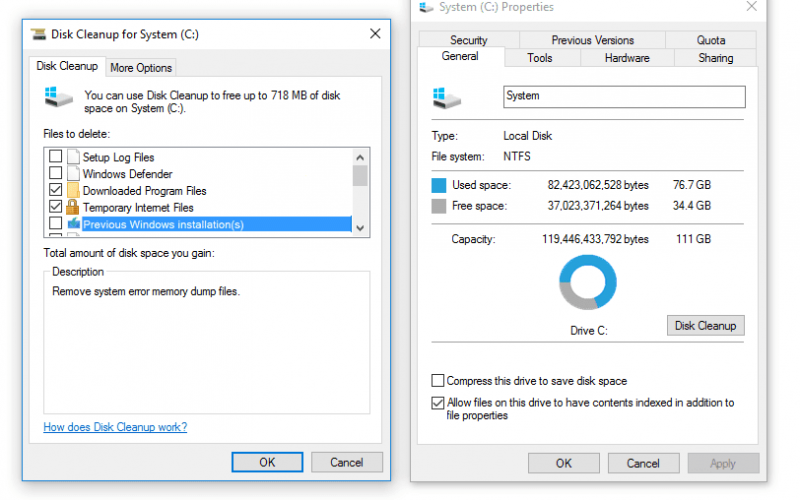The width and height of the screenshot is (800, 500).
Task: Click the drive icon beside cleanup summary text
Action: pos(58,97)
